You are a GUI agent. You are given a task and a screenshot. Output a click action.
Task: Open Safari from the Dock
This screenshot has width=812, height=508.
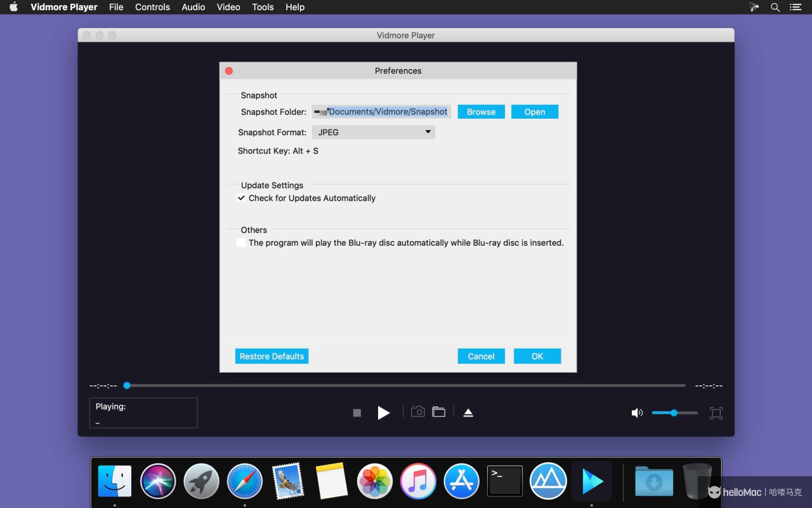click(x=245, y=481)
